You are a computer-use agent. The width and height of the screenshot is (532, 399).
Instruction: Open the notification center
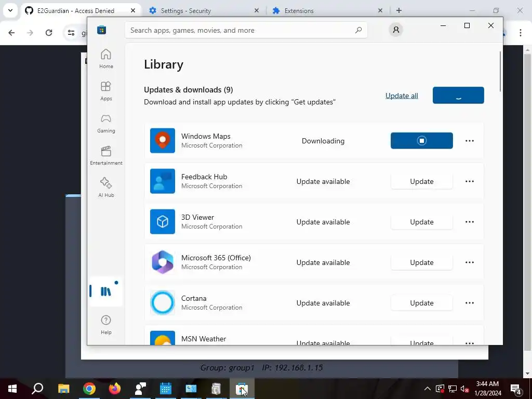(x=516, y=389)
